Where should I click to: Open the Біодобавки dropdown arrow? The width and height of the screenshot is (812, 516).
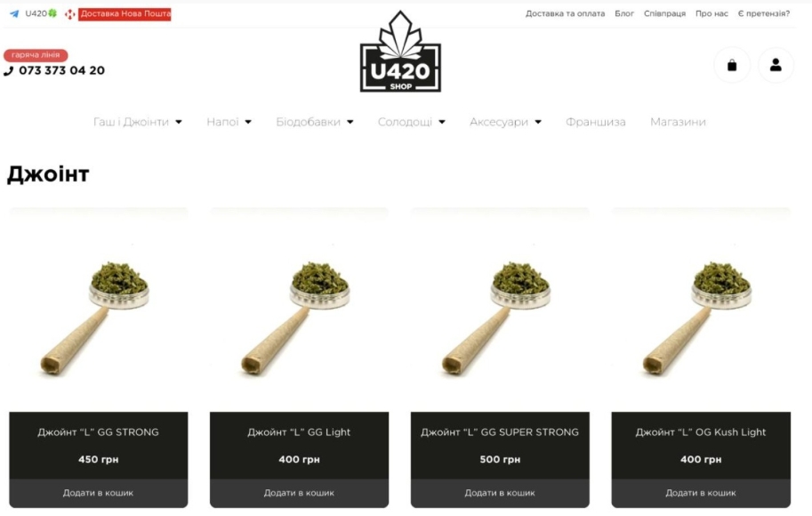pyautogui.click(x=350, y=122)
